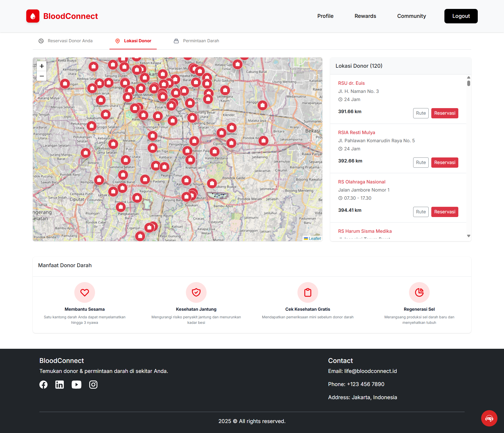Zoom in on the map

(x=42, y=66)
